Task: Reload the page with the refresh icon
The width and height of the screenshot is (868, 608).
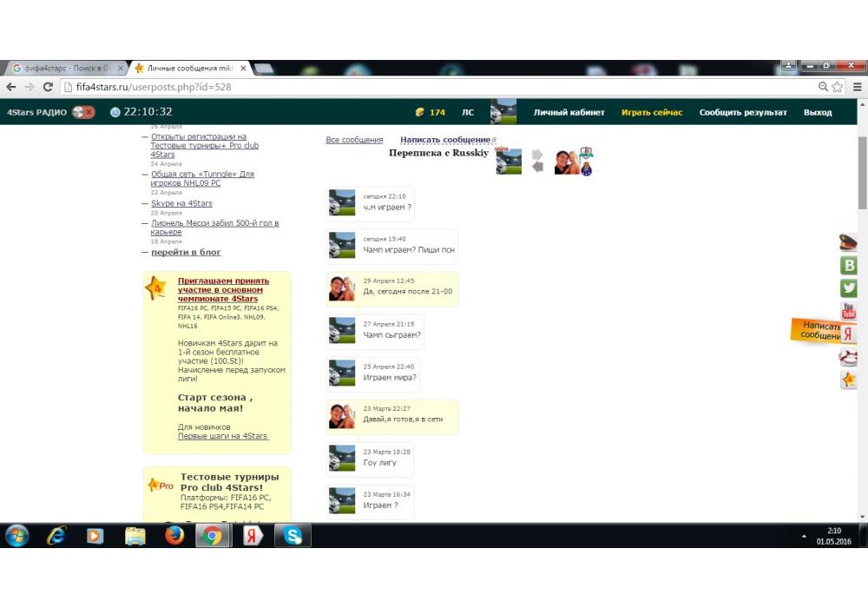Action: click(48, 87)
